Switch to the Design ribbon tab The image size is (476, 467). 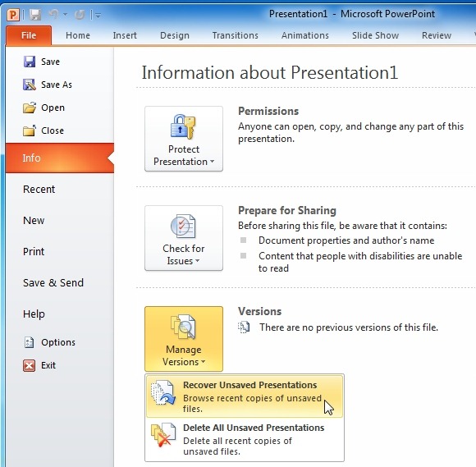pos(175,35)
